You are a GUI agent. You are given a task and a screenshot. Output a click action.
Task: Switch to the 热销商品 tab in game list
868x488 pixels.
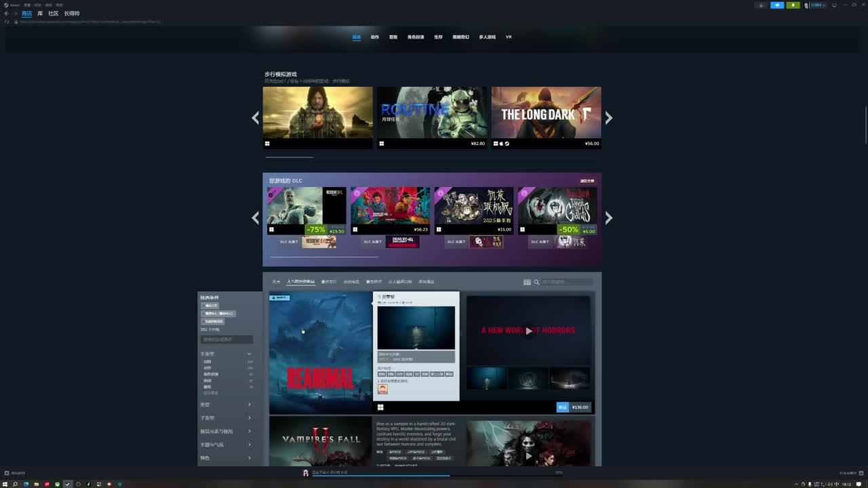click(x=351, y=282)
